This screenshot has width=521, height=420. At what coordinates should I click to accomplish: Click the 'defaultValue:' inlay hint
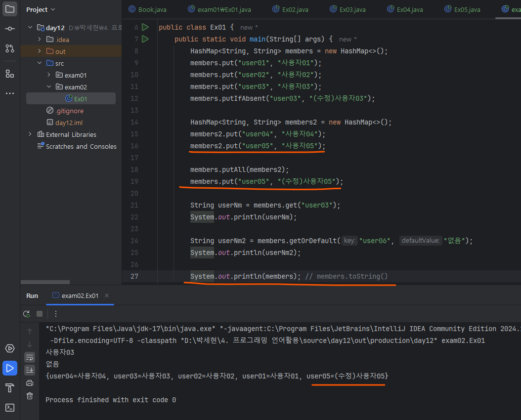(x=421, y=241)
